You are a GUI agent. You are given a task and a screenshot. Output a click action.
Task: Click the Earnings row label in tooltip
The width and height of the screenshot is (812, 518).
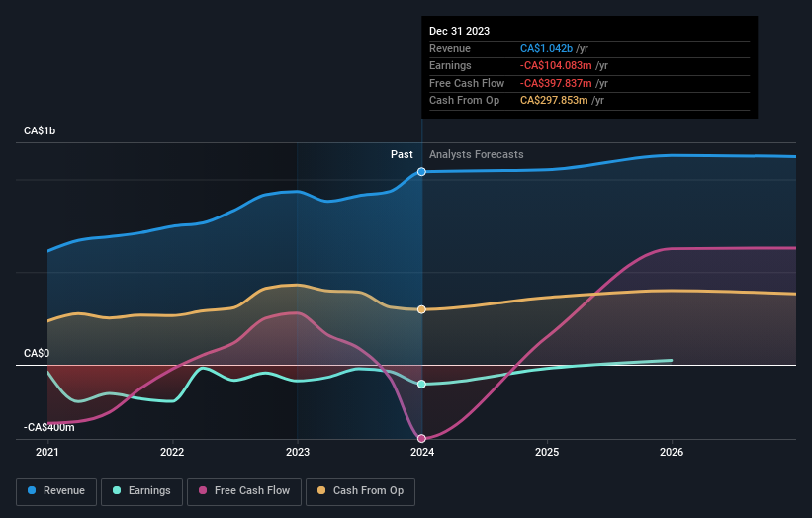point(451,65)
